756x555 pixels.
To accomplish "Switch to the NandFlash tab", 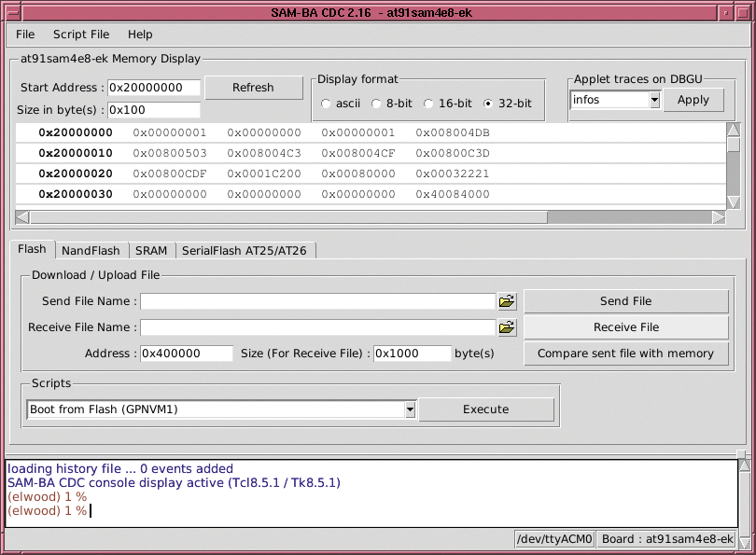I will (x=91, y=250).
